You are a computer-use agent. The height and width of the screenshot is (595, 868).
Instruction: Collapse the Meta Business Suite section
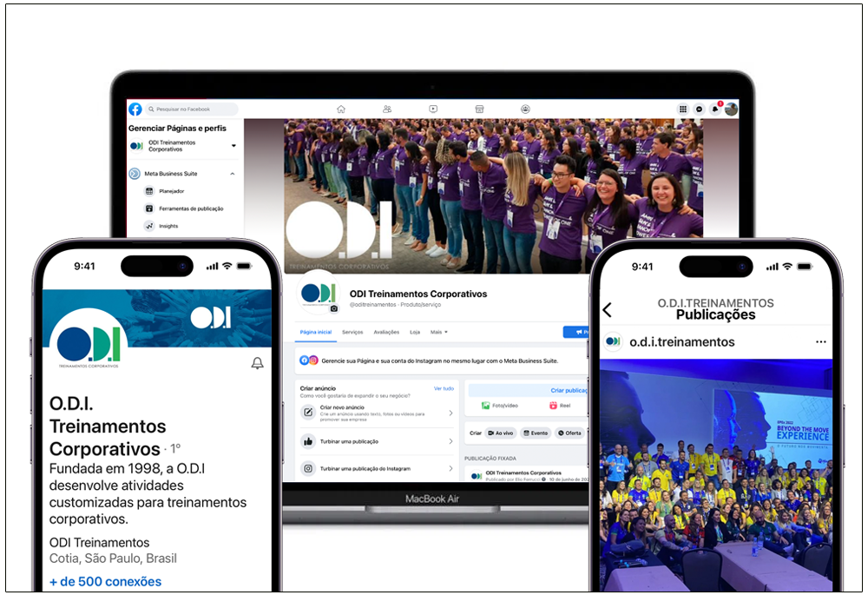(x=233, y=174)
